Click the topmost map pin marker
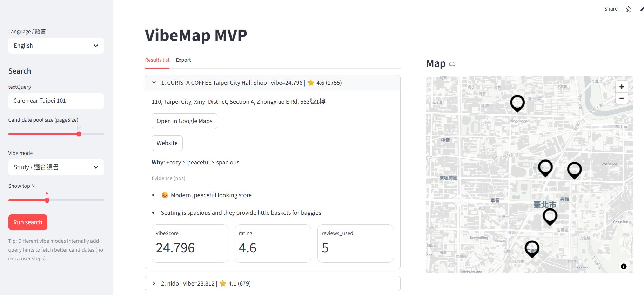 (517, 103)
